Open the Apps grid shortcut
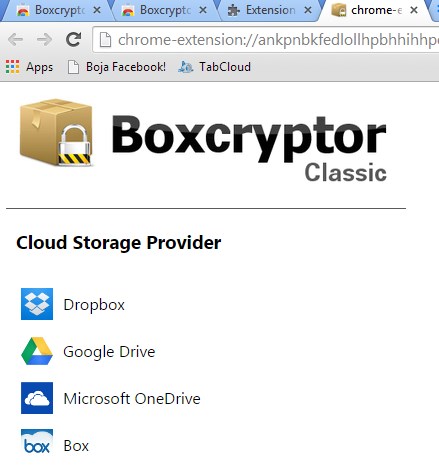The image size is (439, 476). (29, 67)
